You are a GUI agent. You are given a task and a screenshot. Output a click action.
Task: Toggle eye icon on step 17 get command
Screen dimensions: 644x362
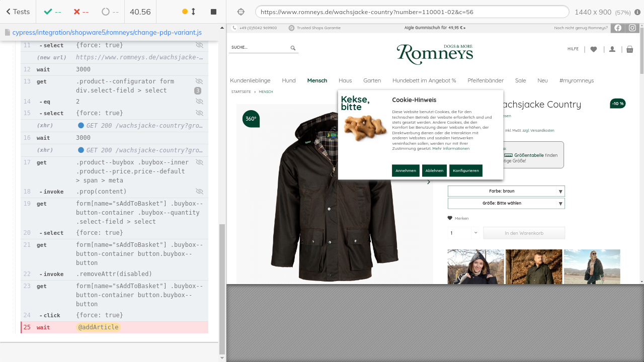pos(199,162)
